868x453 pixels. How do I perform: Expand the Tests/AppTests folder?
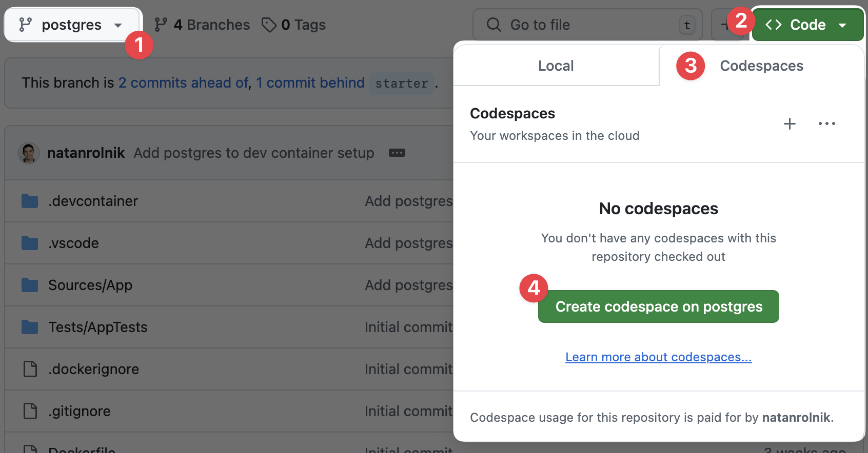pyautogui.click(x=97, y=327)
